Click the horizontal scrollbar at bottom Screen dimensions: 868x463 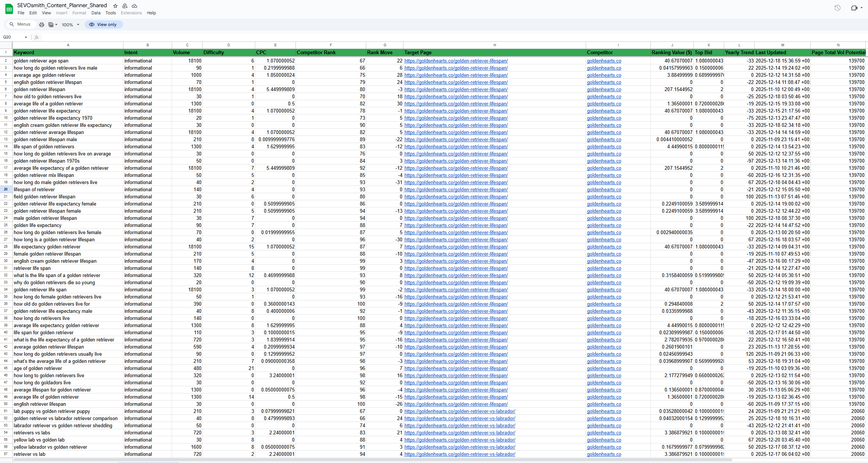point(373,460)
